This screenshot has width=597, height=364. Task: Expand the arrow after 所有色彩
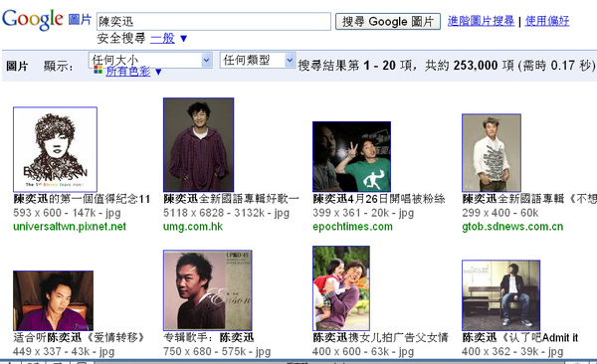[x=158, y=72]
